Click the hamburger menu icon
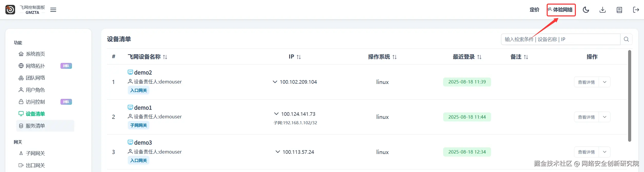 tap(53, 10)
